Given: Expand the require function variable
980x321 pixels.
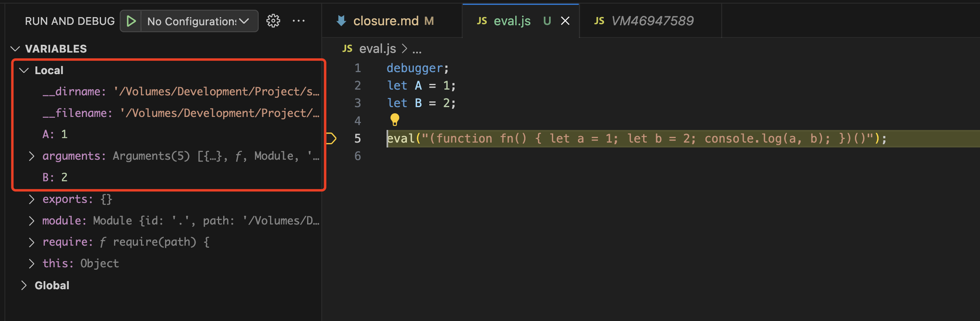Looking at the screenshot, I should click(31, 242).
